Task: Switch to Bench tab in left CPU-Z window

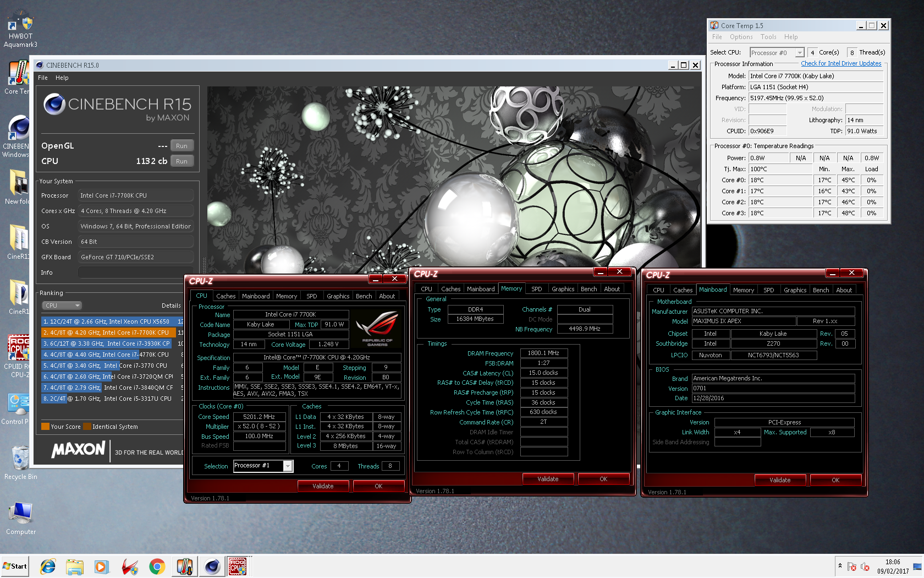Action: (x=364, y=296)
